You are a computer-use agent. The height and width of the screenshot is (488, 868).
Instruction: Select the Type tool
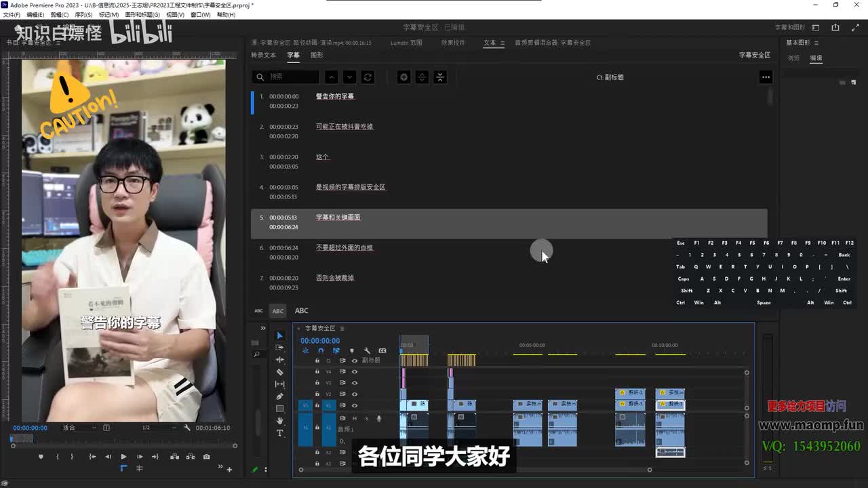pos(279,433)
